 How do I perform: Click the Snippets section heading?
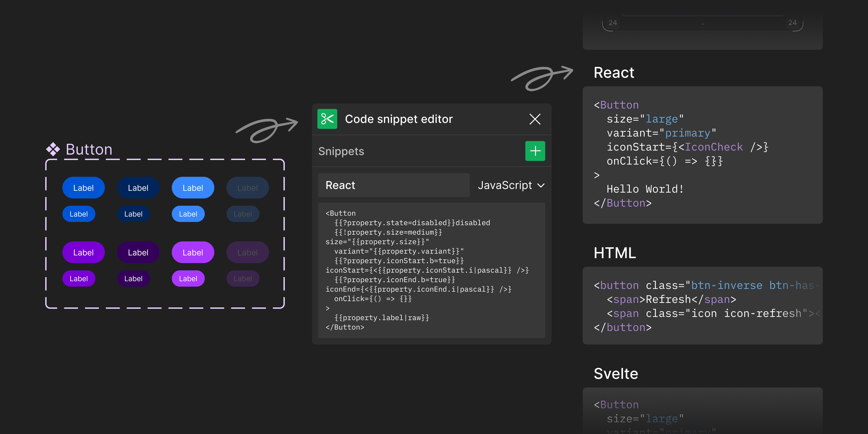[x=341, y=151]
